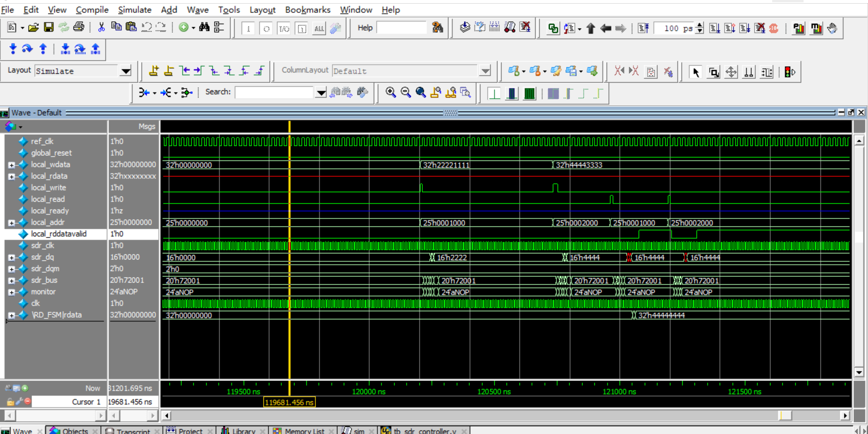Image resolution: width=868 pixels, height=434 pixels.
Task: Click the performance profiling bar chart icon
Action: pos(799,29)
